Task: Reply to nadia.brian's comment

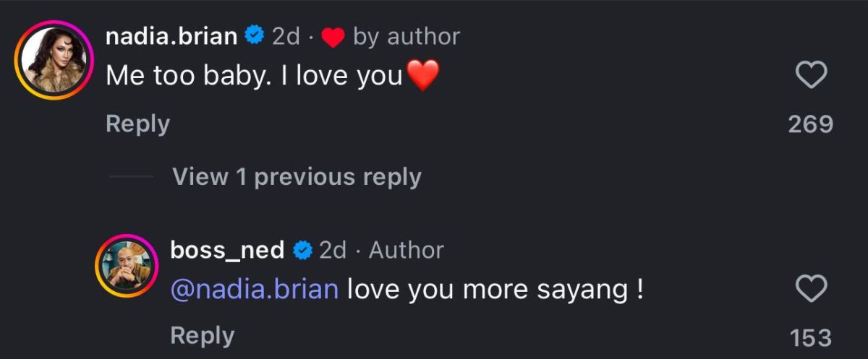Action: [137, 124]
